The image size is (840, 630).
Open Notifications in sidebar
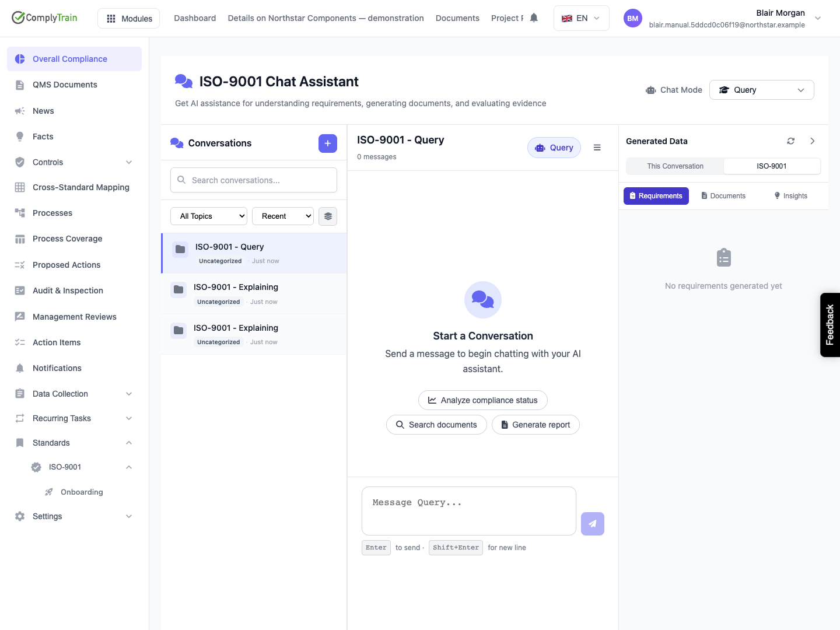[x=74, y=368]
